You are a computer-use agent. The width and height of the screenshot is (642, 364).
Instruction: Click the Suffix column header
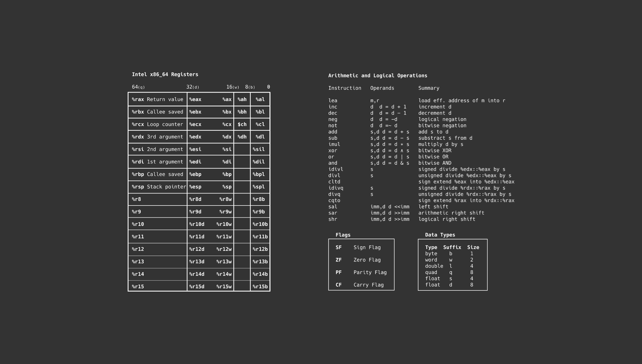point(452,247)
